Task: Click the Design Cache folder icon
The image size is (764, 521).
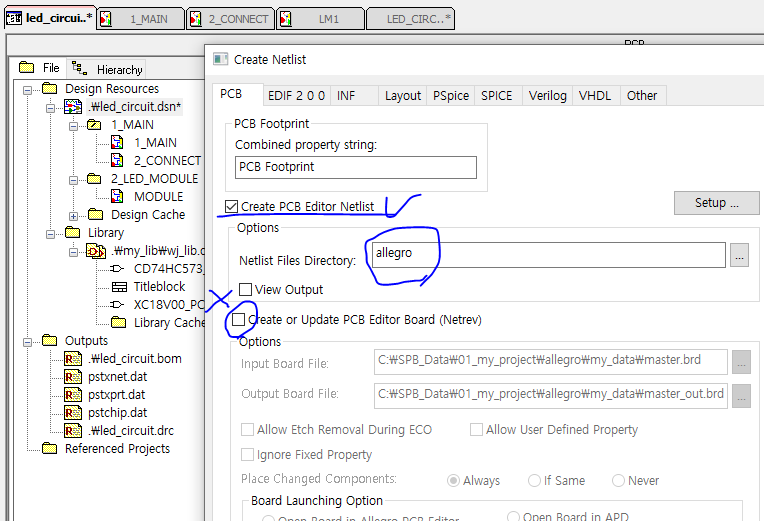Action: click(x=96, y=214)
